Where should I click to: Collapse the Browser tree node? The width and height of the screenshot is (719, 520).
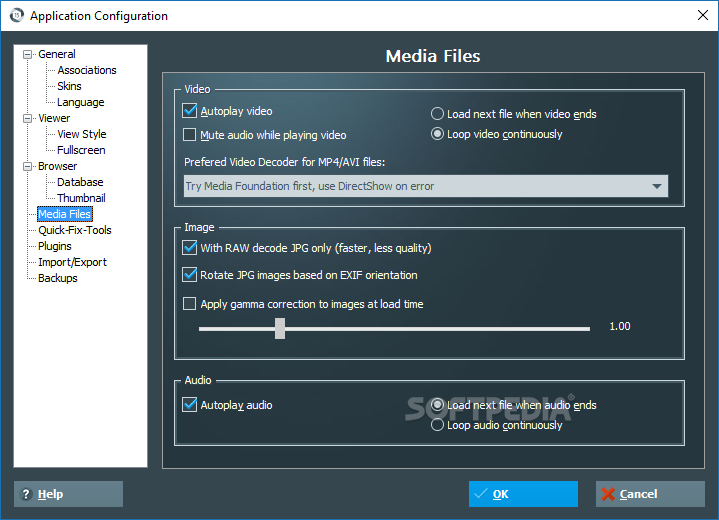point(28,166)
